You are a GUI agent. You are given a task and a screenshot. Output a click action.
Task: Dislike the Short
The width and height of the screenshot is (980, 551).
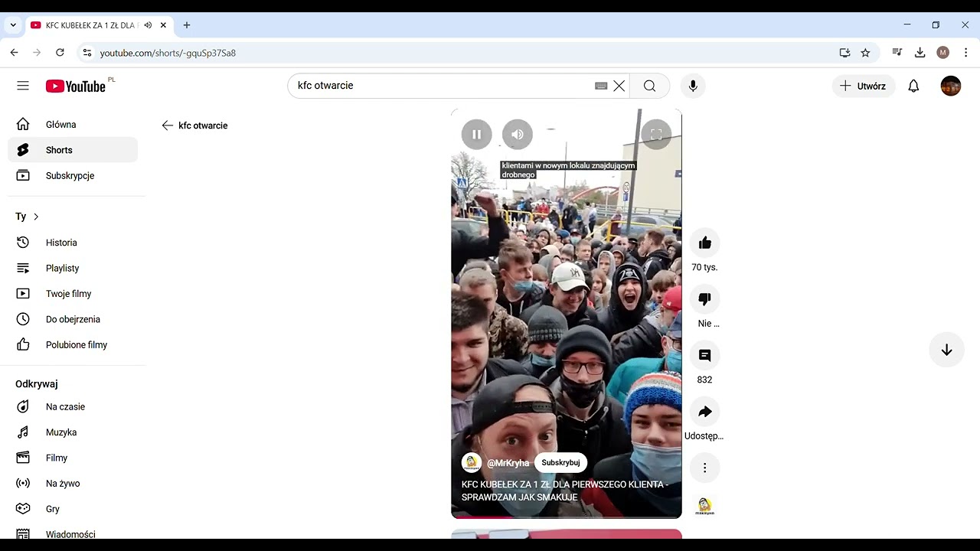704,298
